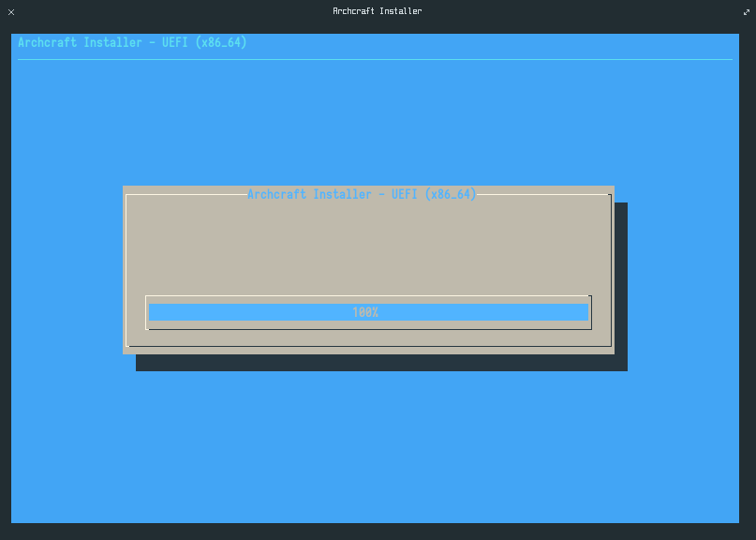Screen dimensions: 756x540
Task: Select the window title 'Archcraft Installer'
Action: click(377, 11)
